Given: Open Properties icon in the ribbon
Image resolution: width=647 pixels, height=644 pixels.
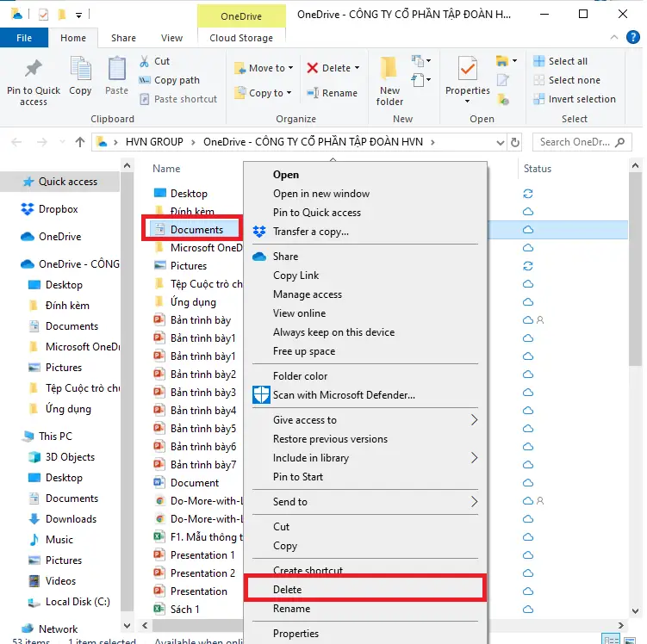Looking at the screenshot, I should pyautogui.click(x=467, y=72).
